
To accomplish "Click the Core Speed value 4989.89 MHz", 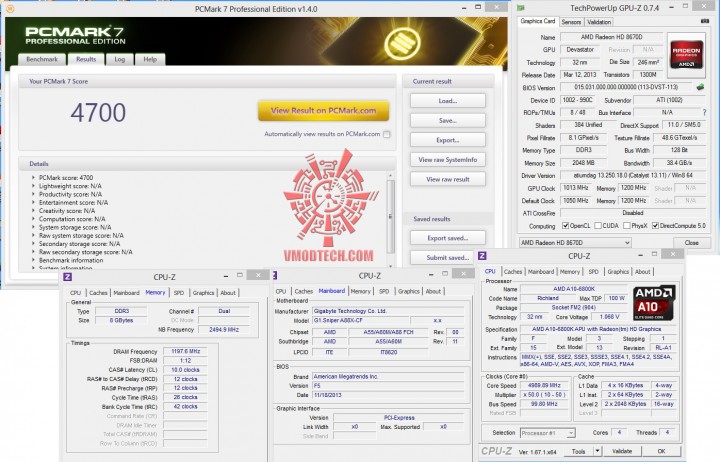I will coord(544,385).
